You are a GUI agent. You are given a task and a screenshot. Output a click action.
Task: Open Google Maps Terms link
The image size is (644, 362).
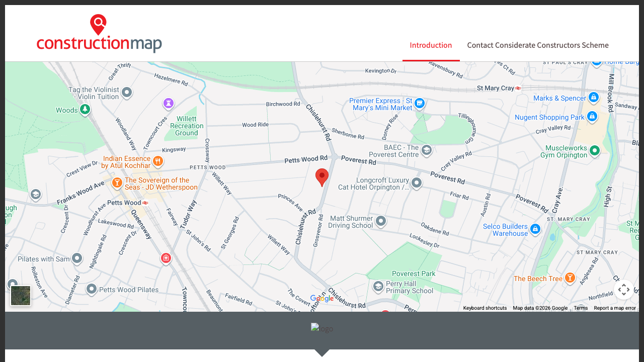(x=581, y=308)
